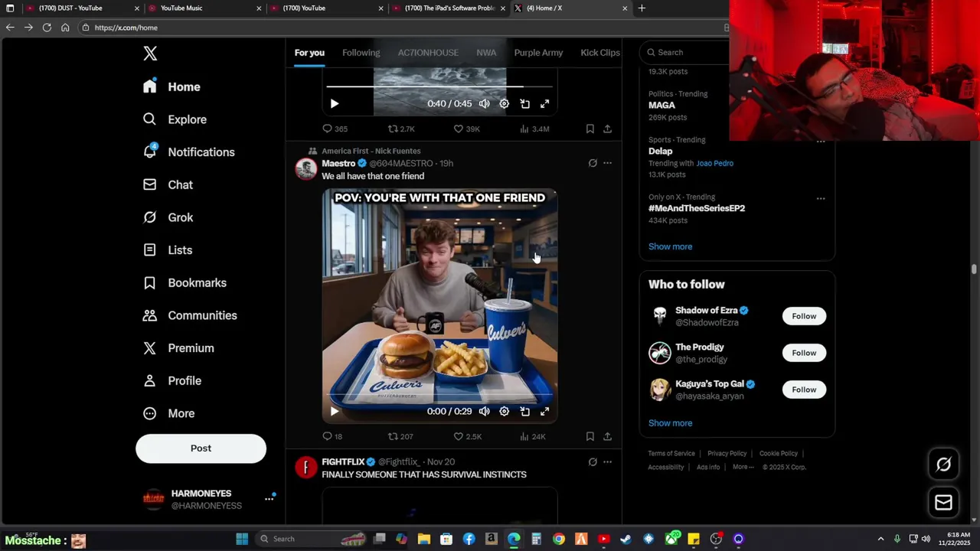Enter fullscreen on top video

[x=544, y=103]
